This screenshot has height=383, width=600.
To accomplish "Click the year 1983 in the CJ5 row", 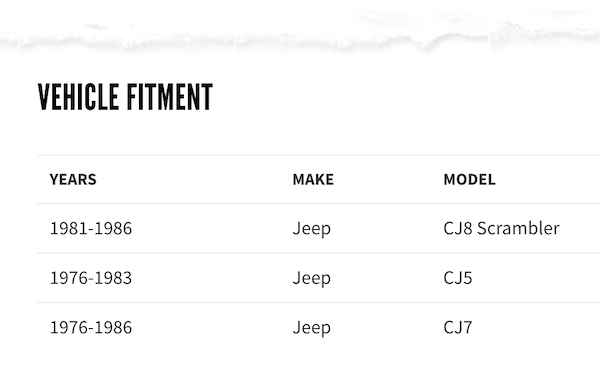I will (113, 278).
